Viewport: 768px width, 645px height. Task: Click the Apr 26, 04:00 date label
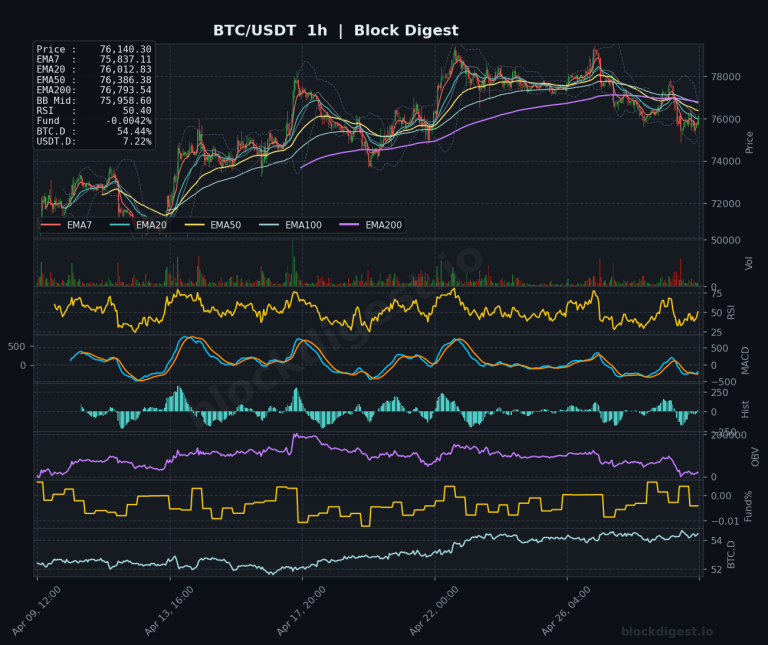[x=566, y=611]
